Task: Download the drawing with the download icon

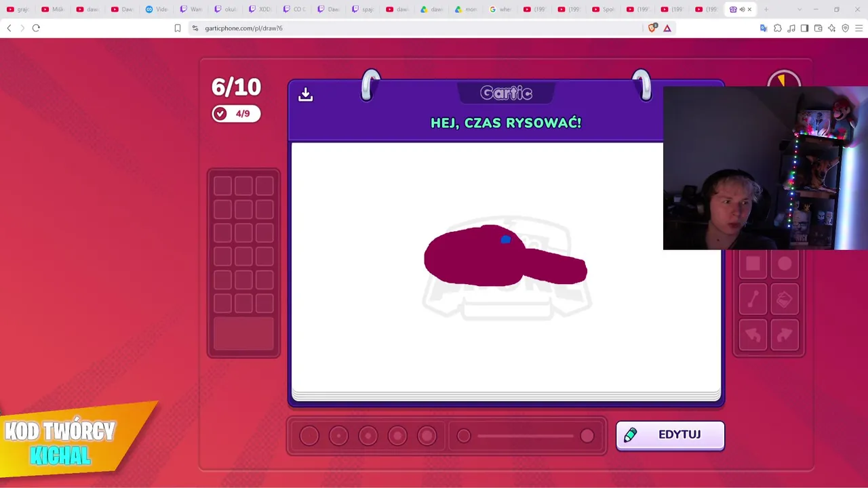Action: [x=305, y=94]
